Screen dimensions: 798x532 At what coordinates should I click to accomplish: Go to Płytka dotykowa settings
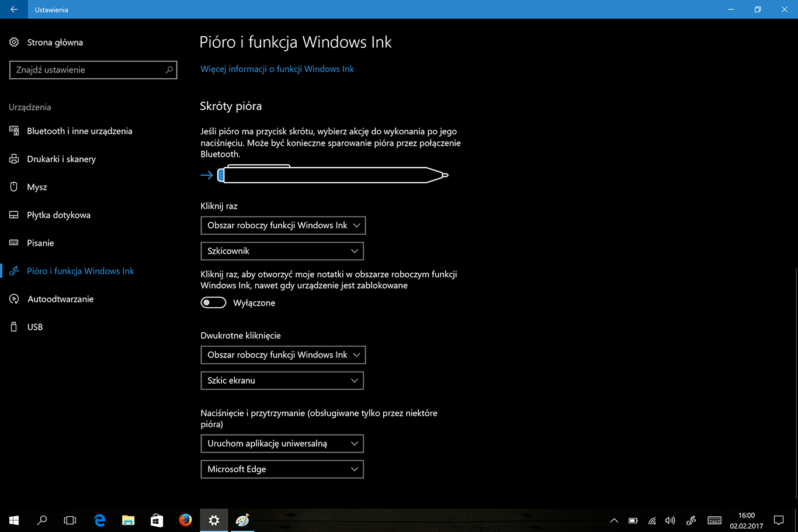(x=58, y=215)
